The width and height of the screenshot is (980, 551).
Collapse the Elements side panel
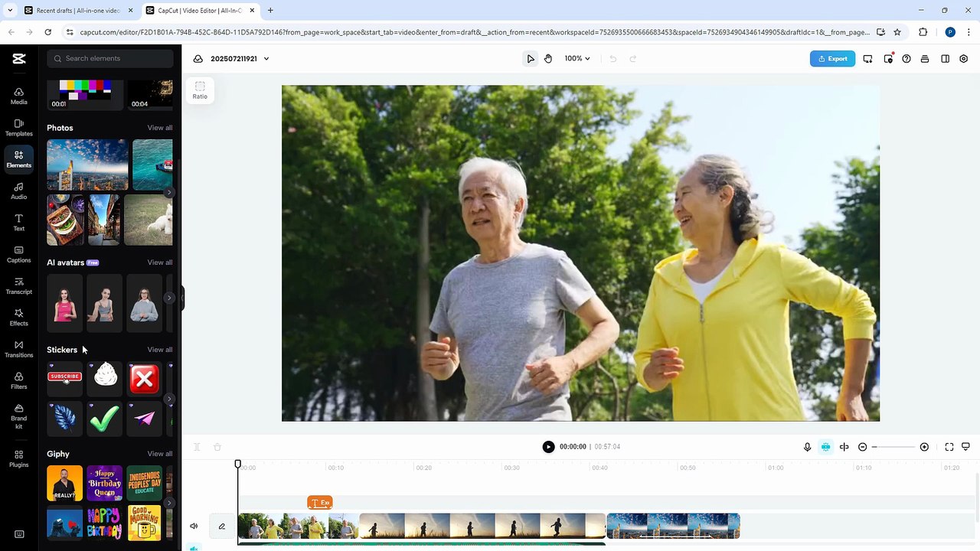pos(182,298)
